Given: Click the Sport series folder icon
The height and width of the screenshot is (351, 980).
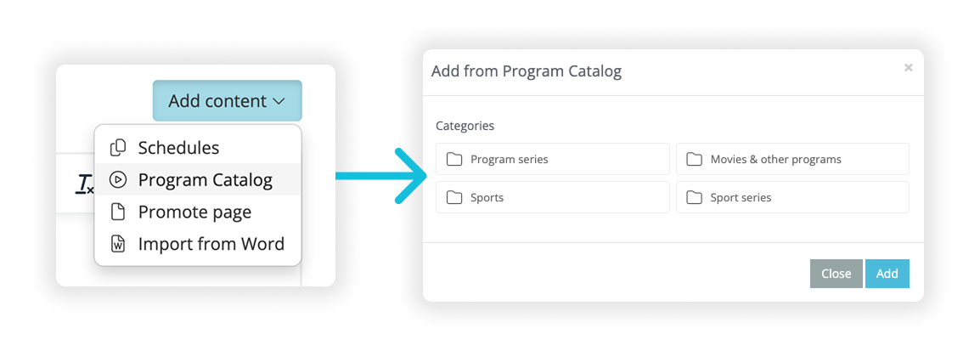Looking at the screenshot, I should click(x=695, y=198).
